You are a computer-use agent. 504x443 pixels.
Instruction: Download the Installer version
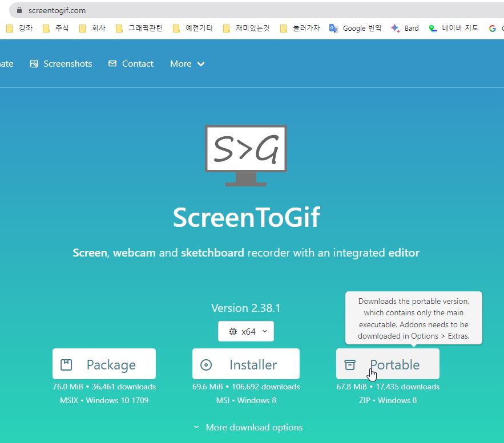246,364
